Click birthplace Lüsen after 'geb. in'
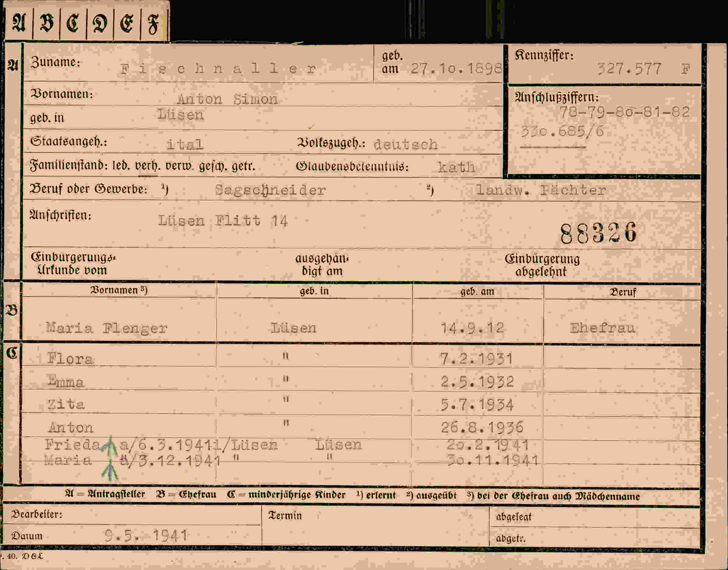728x570 pixels. pos(180,114)
